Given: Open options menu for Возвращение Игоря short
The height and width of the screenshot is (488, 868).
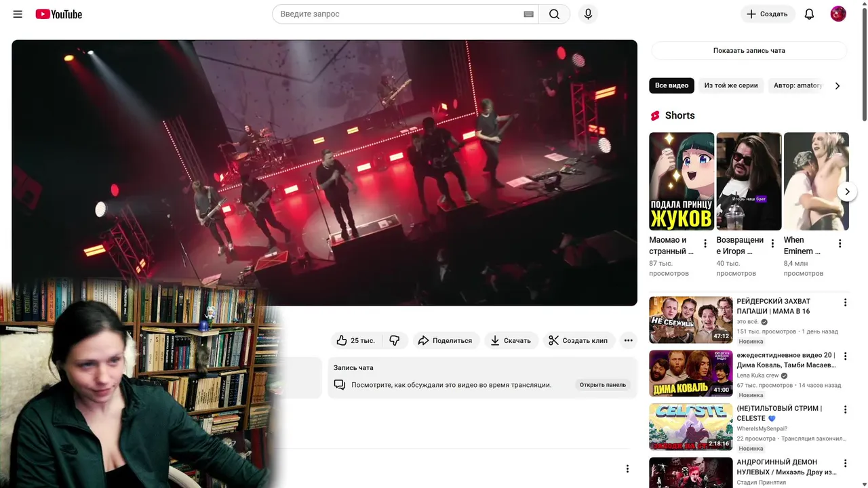Looking at the screenshot, I should pos(772,244).
